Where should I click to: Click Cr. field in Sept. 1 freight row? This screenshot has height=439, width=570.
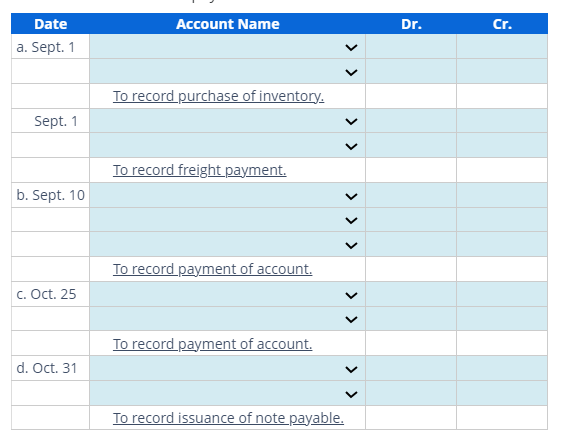point(502,121)
